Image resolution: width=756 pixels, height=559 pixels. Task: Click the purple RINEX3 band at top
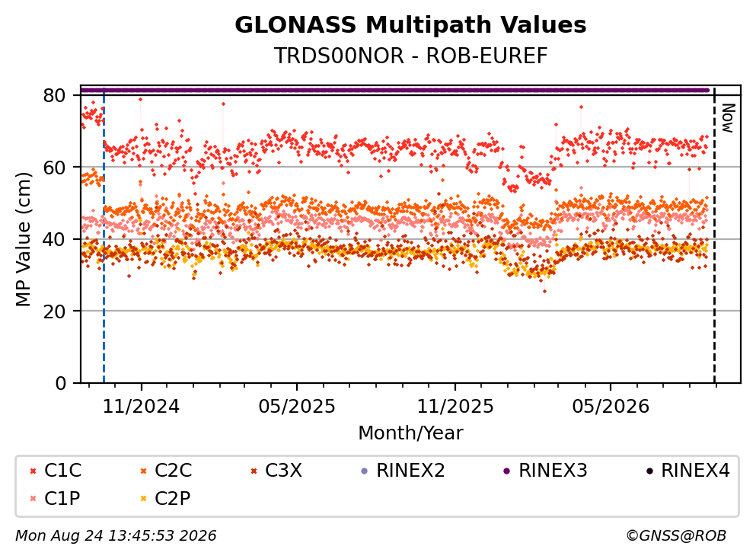tap(395, 90)
